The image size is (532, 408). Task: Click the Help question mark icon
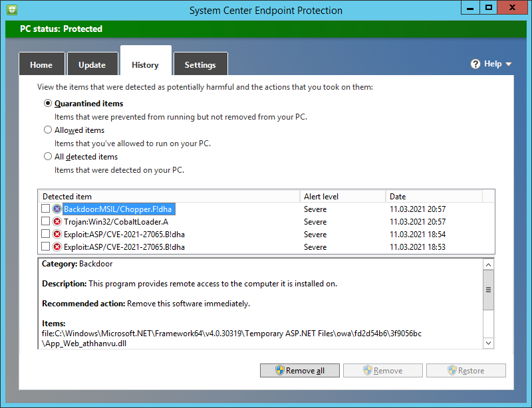[x=475, y=64]
